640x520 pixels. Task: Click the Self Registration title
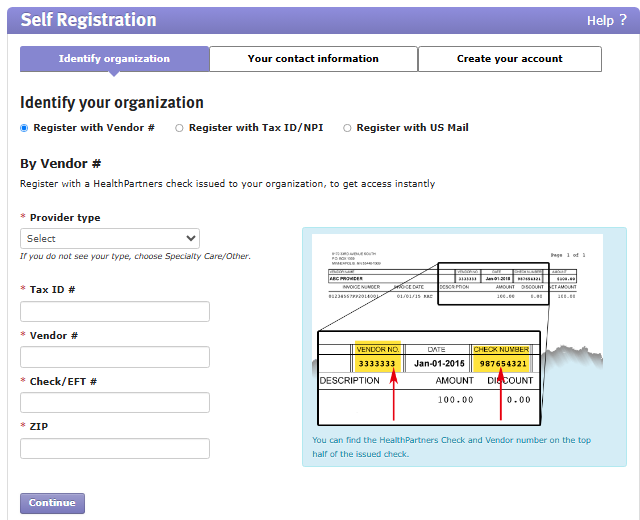89,20
